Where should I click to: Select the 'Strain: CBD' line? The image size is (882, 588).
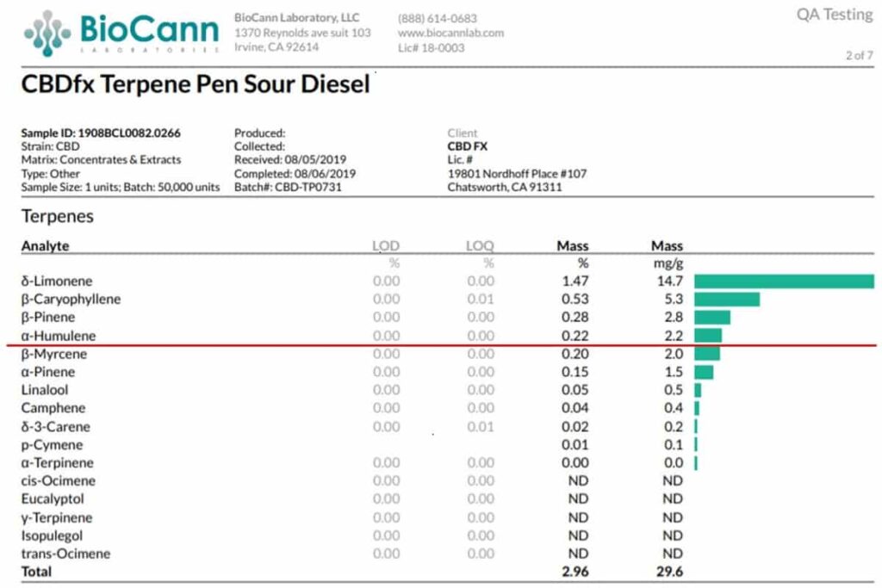pos(50,146)
